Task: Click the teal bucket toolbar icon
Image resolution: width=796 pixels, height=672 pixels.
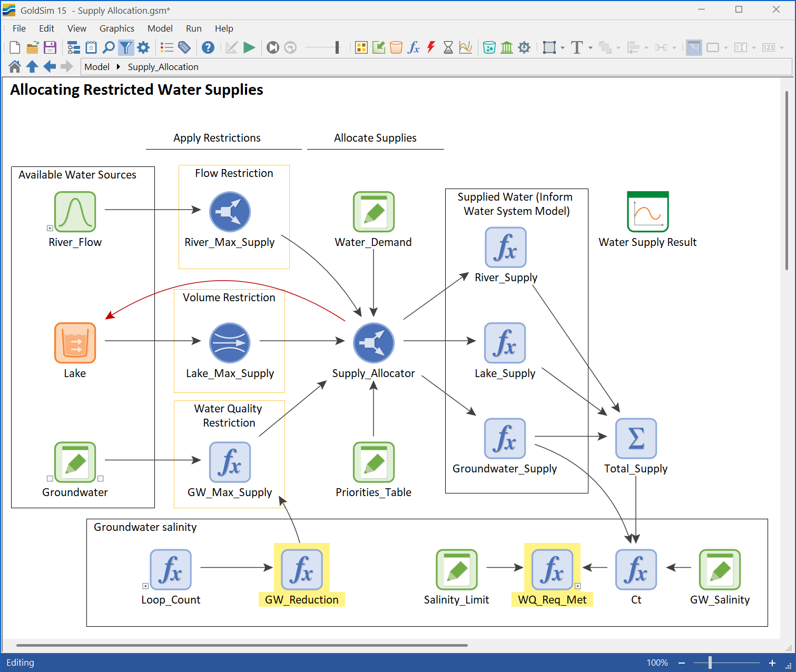Action: click(489, 47)
